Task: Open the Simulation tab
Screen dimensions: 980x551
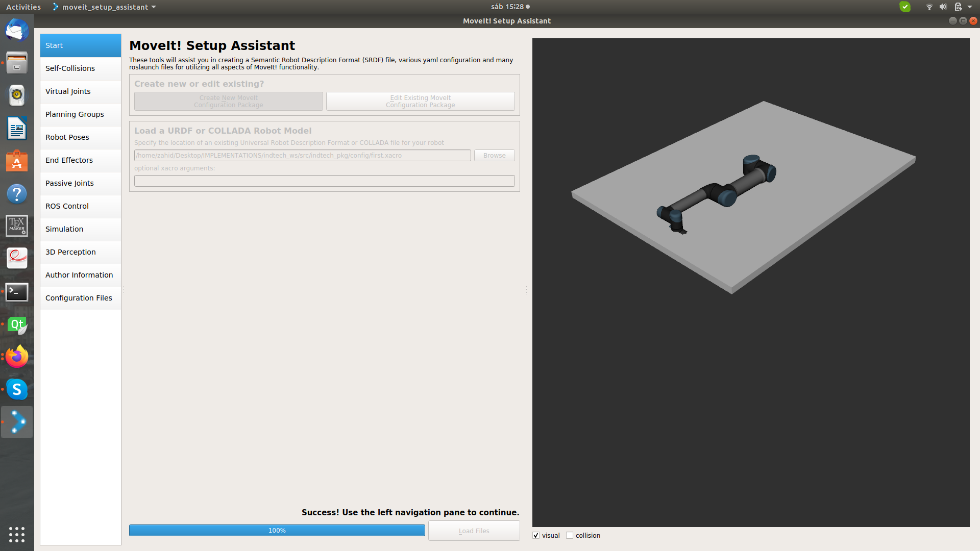Action: pos(81,229)
